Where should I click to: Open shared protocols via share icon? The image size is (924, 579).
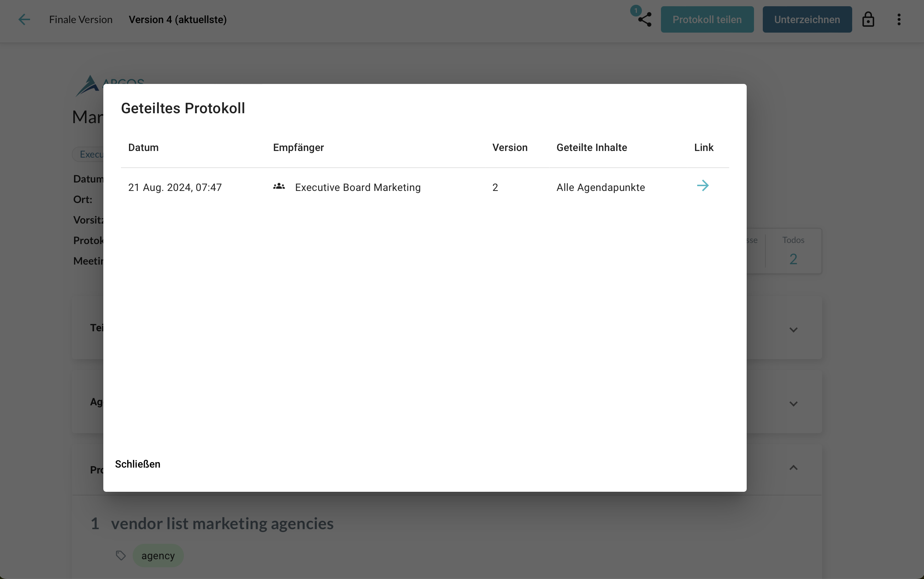tap(644, 20)
